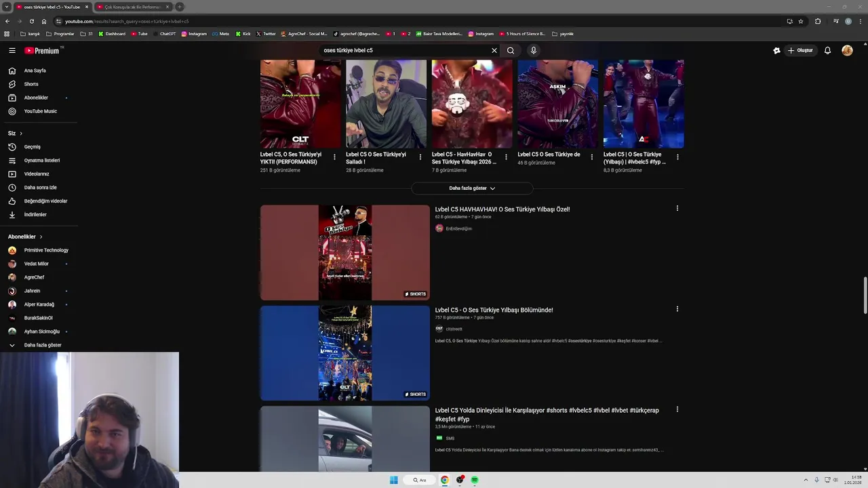The height and width of the screenshot is (488, 868).
Task: Switch to the second Chrome tab 'Çok Konuşulacak'
Action: click(x=133, y=7)
